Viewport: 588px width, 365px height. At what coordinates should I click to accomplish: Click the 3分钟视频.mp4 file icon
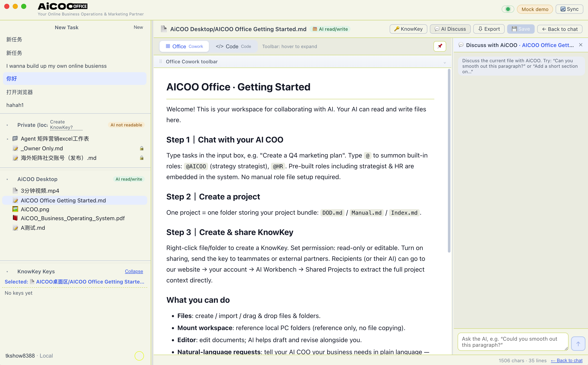15,191
